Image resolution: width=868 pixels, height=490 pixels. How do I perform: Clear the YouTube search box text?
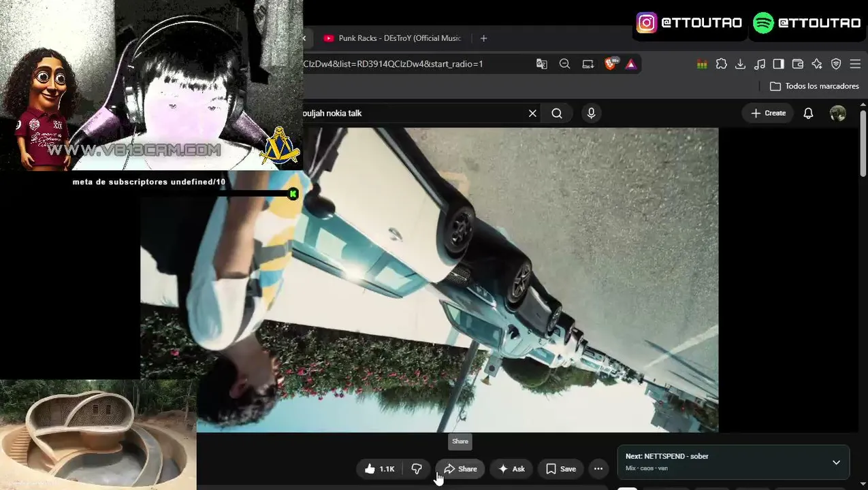click(x=532, y=114)
